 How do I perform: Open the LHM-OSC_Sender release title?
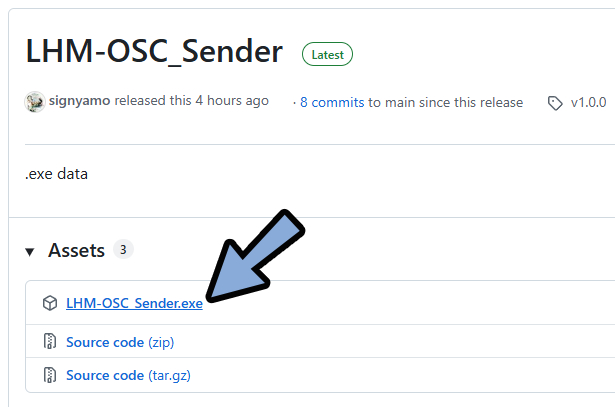pyautogui.click(x=154, y=51)
